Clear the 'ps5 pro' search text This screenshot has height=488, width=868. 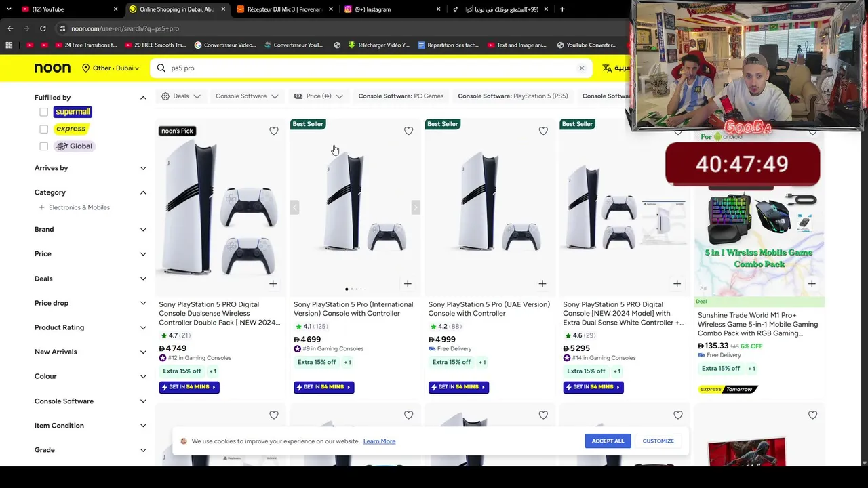click(581, 68)
